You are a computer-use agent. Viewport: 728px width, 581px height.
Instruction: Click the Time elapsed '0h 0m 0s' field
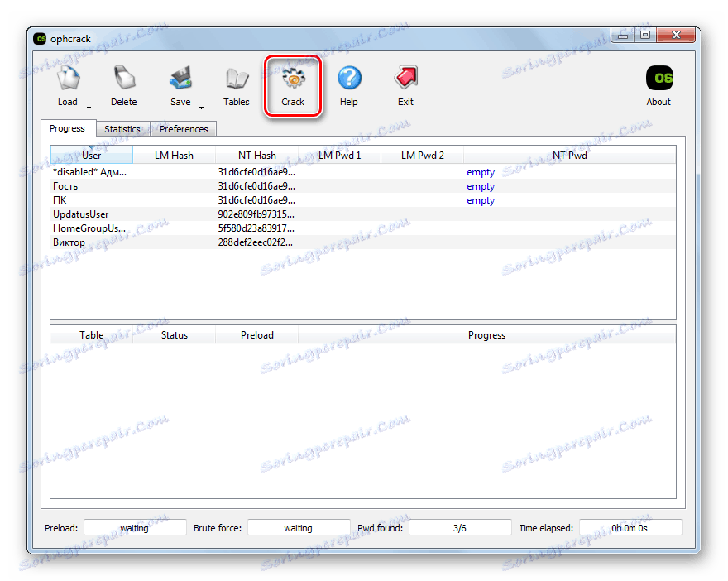[630, 527]
